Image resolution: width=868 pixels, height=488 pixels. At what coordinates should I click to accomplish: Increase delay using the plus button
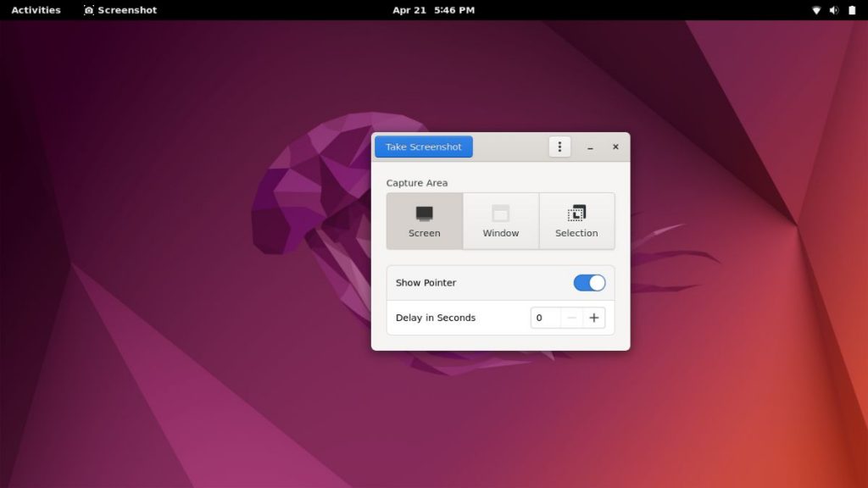click(593, 317)
